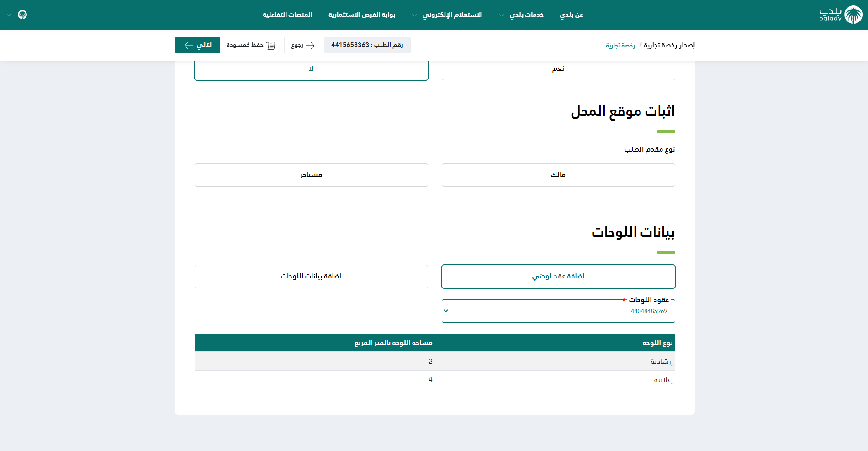The image size is (868, 451).
Task: Open the عن بلدي menu item
Action: [572, 15]
